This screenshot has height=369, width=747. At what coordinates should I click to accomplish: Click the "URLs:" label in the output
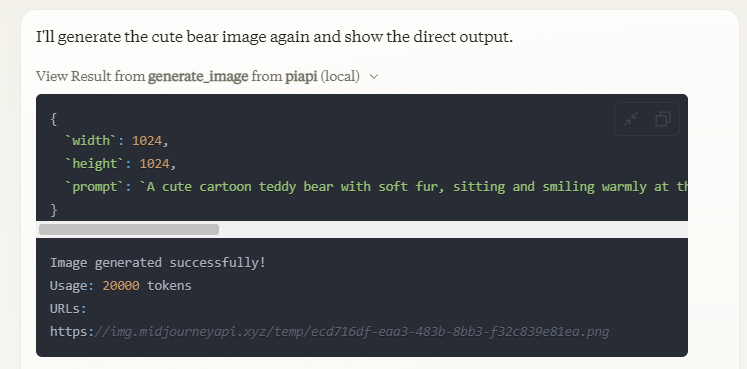pos(69,309)
